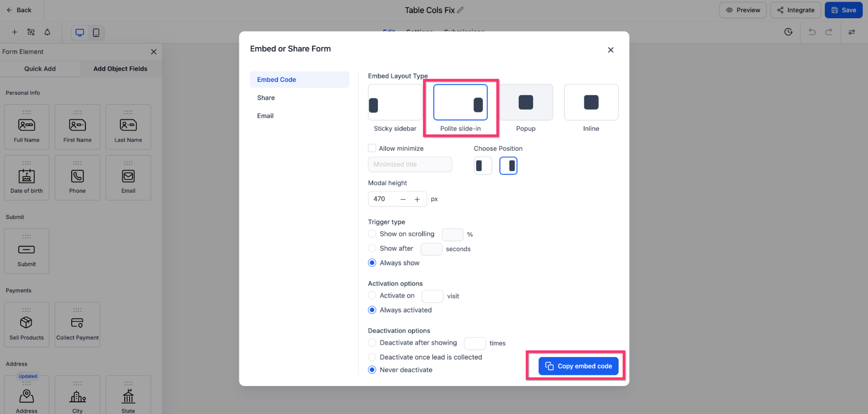The height and width of the screenshot is (414, 868).
Task: Select Show on scrolling trigger
Action: 372,234
